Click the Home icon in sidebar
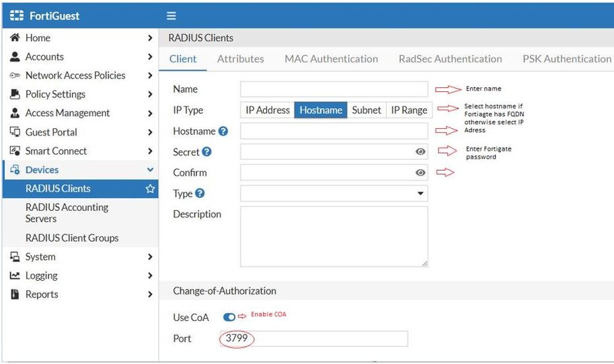The height and width of the screenshot is (364, 614). (14, 38)
